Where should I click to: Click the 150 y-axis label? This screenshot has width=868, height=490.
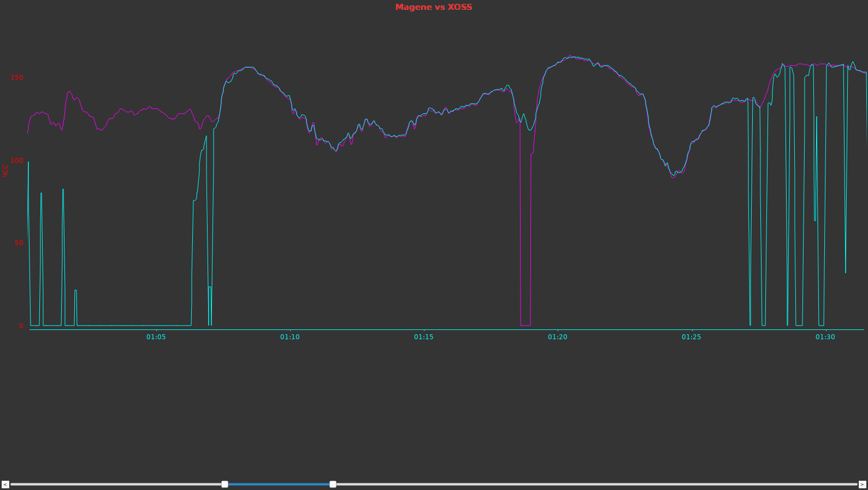(17, 78)
